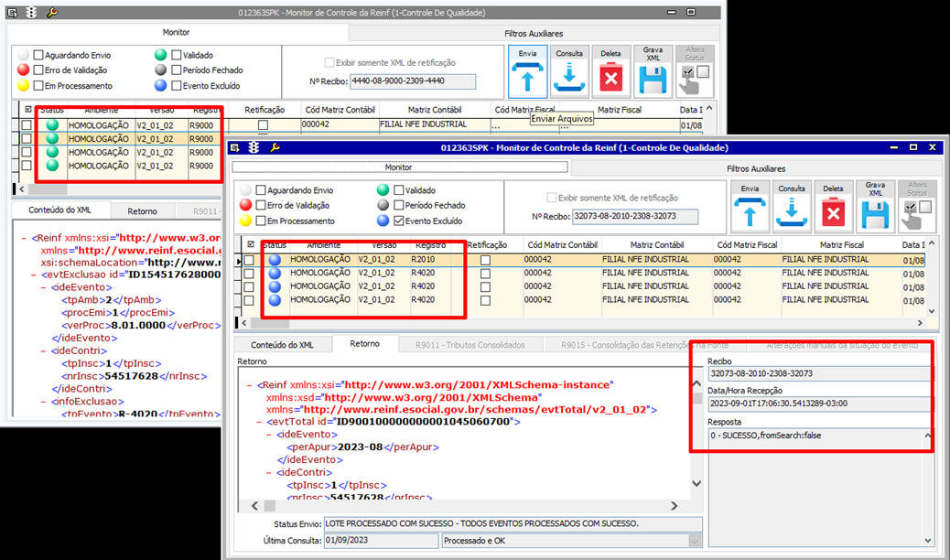Click the traffic light icon in back window title bar
The width and height of the screenshot is (950, 560).
click(x=31, y=12)
